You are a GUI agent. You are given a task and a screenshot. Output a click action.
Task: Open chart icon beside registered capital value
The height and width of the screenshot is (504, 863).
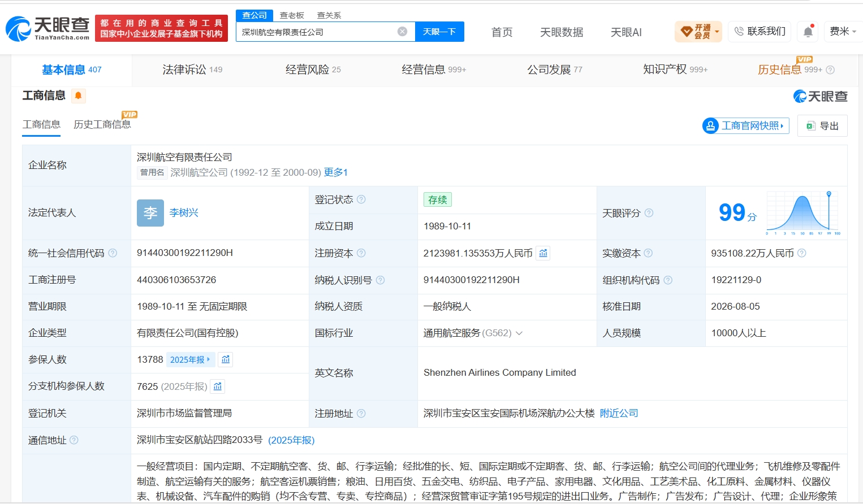click(x=543, y=253)
